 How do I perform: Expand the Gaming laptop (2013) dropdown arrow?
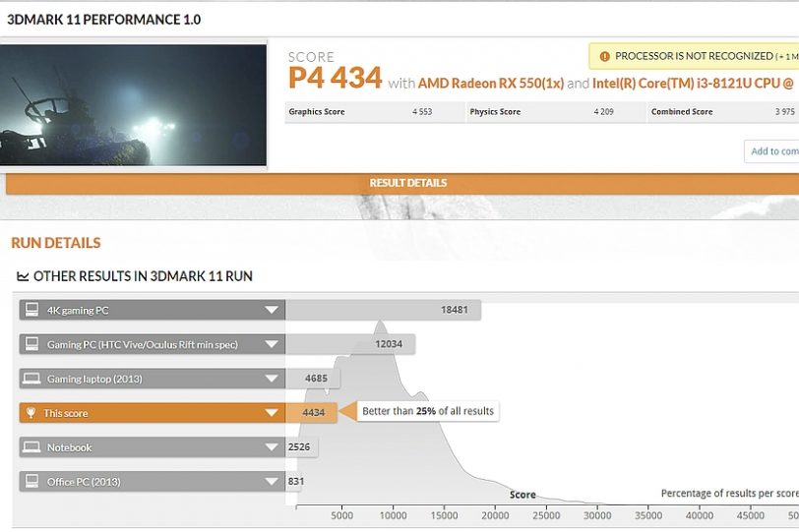click(272, 379)
